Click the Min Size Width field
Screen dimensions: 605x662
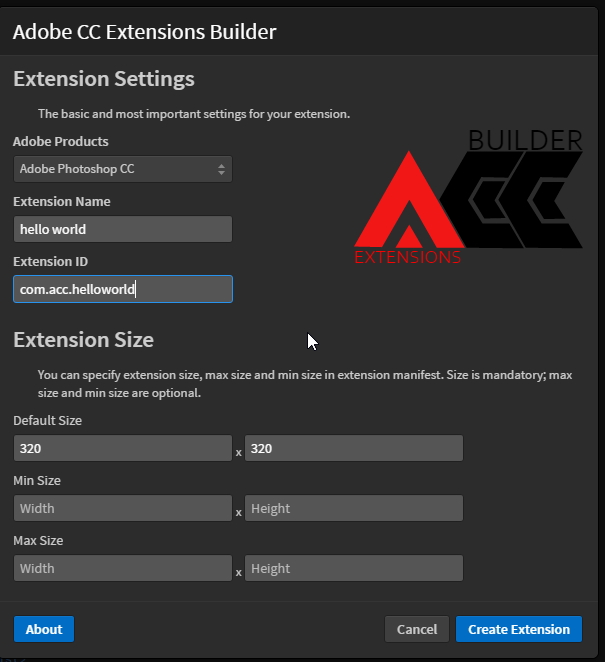pyautogui.click(x=123, y=508)
